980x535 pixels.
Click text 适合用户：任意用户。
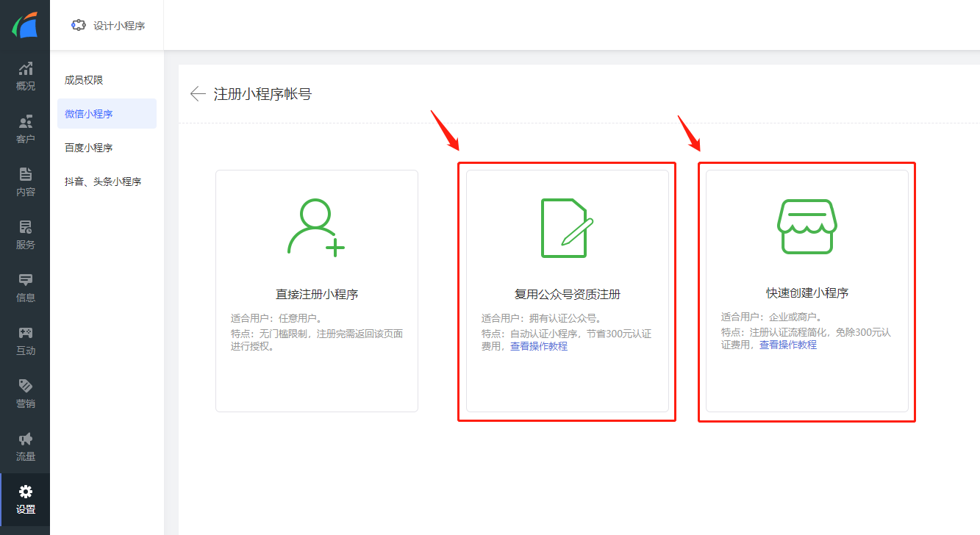pos(277,319)
